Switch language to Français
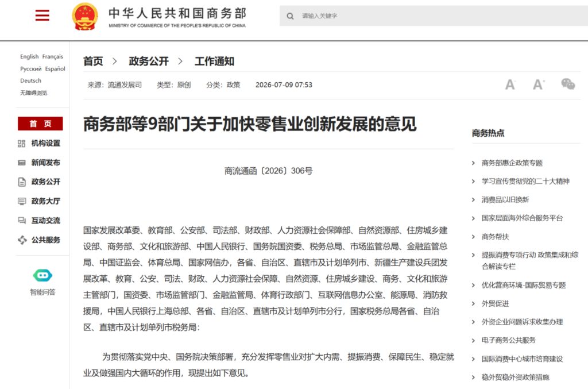This screenshot has width=588, height=389. click(x=52, y=57)
